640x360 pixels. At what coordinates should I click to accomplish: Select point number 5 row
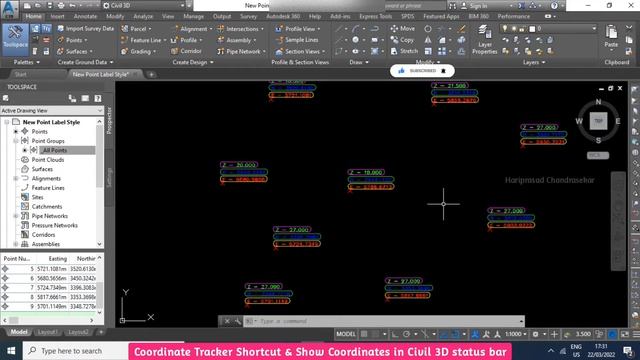[49, 269]
